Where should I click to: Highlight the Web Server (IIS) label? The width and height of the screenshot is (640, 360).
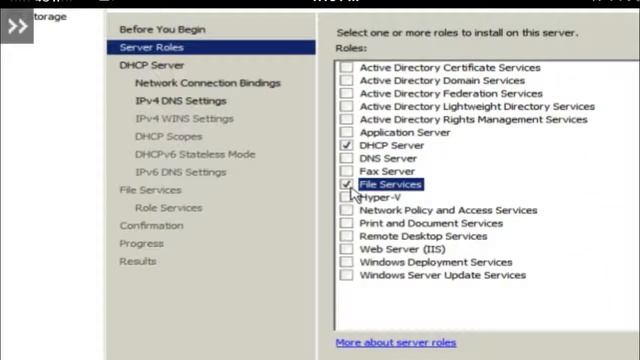[x=402, y=249]
